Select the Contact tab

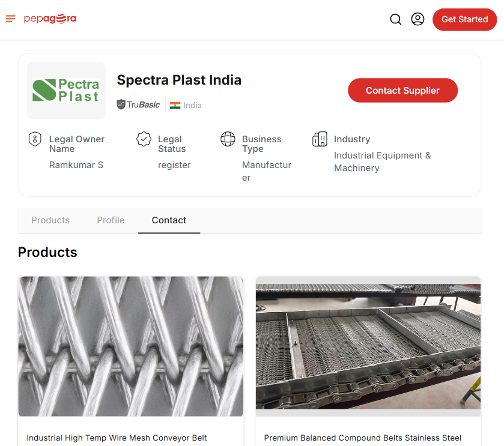point(169,220)
